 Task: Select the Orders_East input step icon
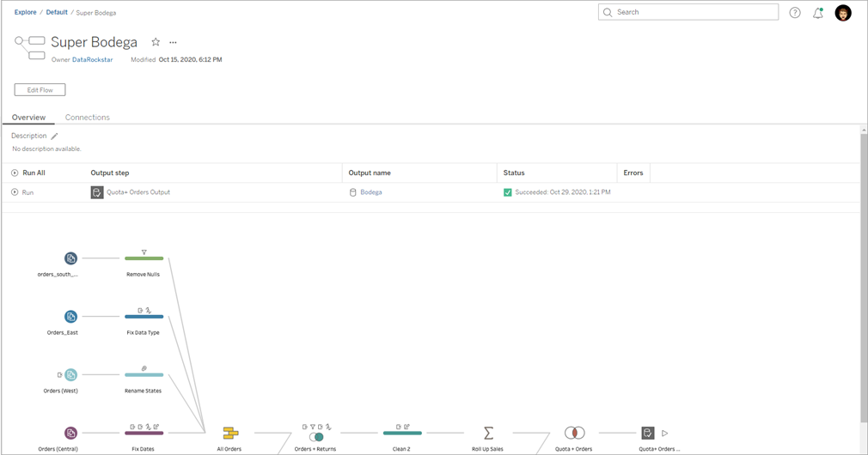pyautogui.click(x=70, y=317)
